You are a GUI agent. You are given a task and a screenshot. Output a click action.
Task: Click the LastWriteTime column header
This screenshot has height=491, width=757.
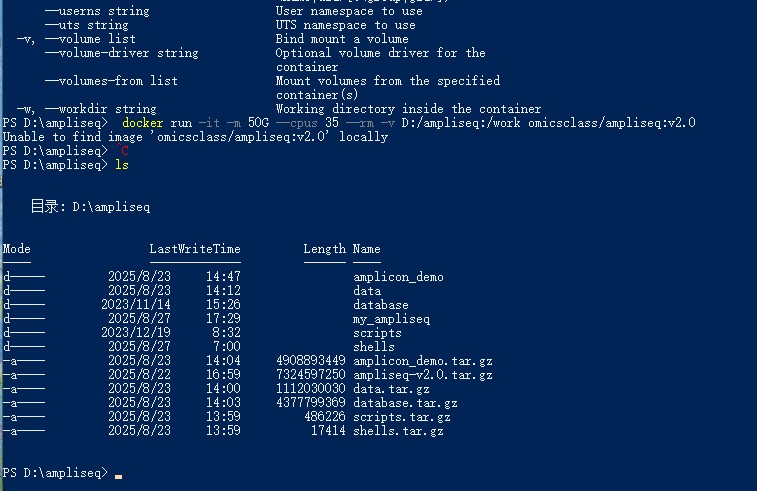click(x=195, y=249)
